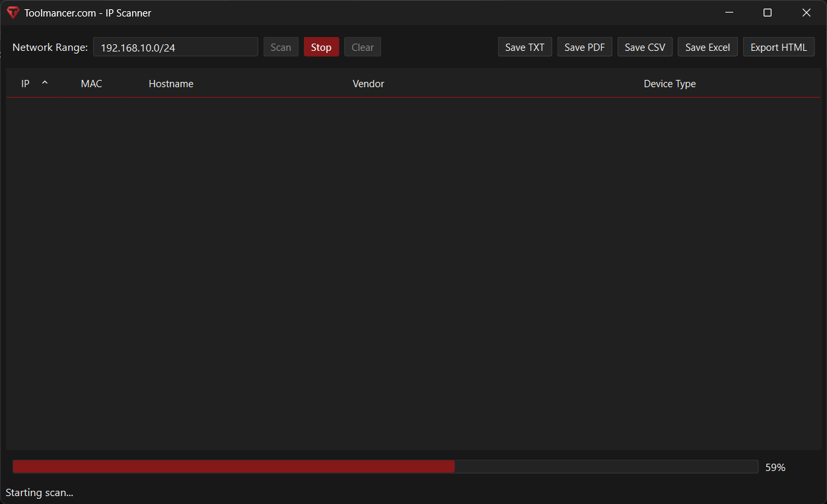
Task: Save results as TXT
Action: (525, 47)
